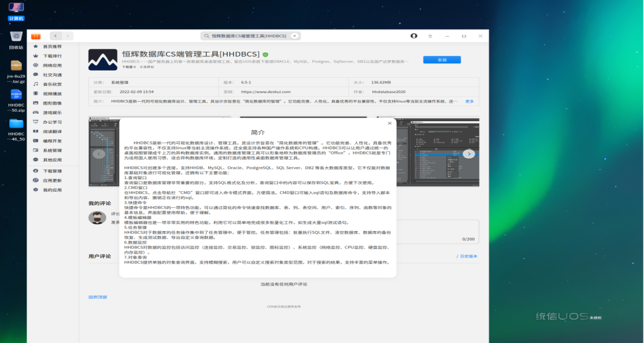Click the search box showing 恒辉数据库CS端管理工具

point(250,36)
